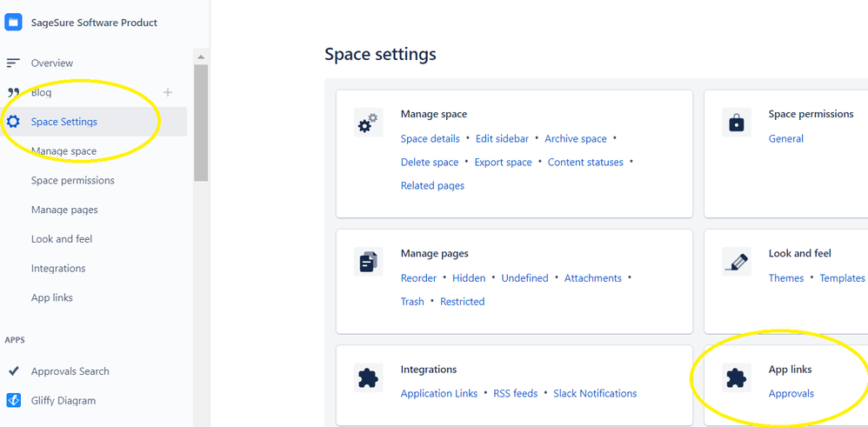Click the Overview lines icon

(13, 63)
